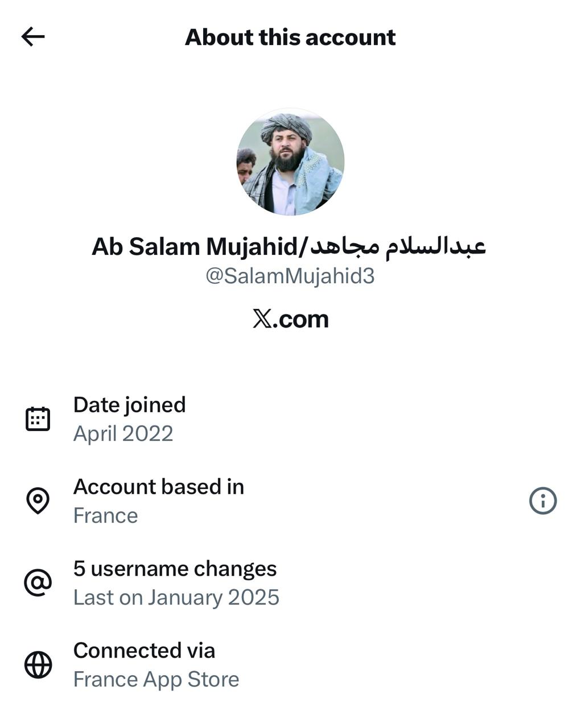
Task: Open the profile picture
Action: pyautogui.click(x=290, y=162)
